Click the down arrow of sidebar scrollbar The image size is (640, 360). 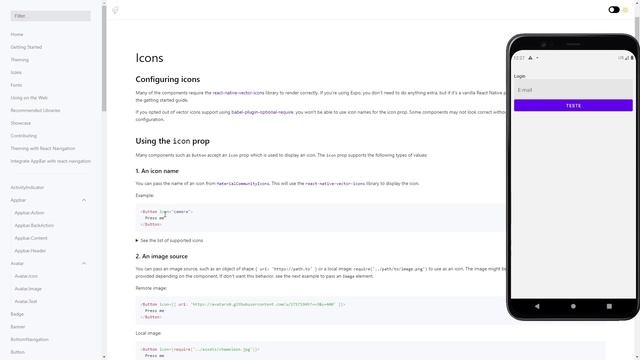pos(104,357)
